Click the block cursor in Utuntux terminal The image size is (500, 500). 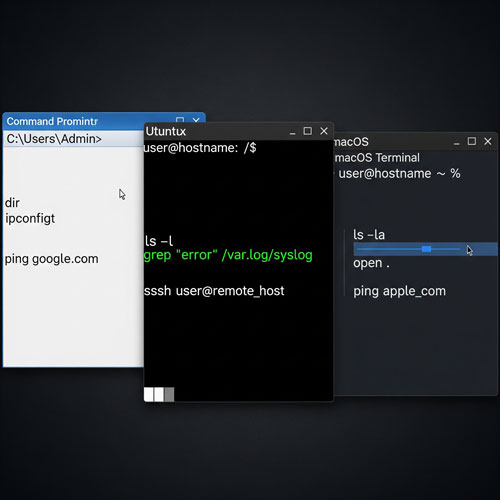[159, 394]
